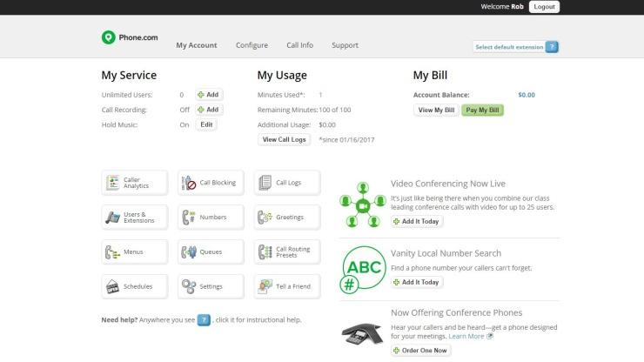Open the Settings gears tile icon
Viewport: 644px width, 362px height.
(189, 286)
